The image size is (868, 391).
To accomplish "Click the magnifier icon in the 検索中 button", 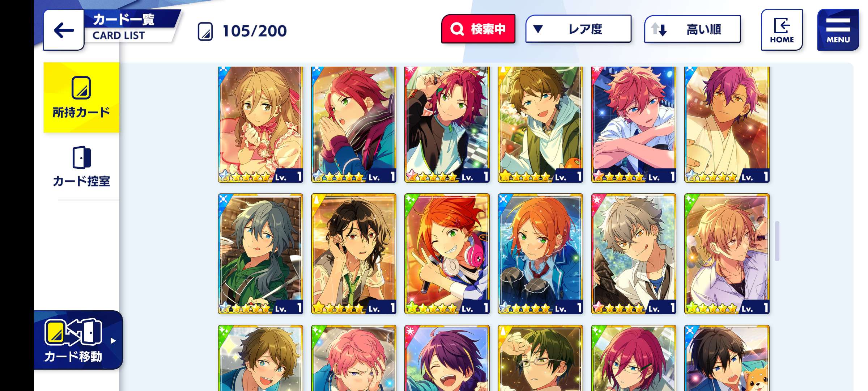I will pyautogui.click(x=457, y=29).
